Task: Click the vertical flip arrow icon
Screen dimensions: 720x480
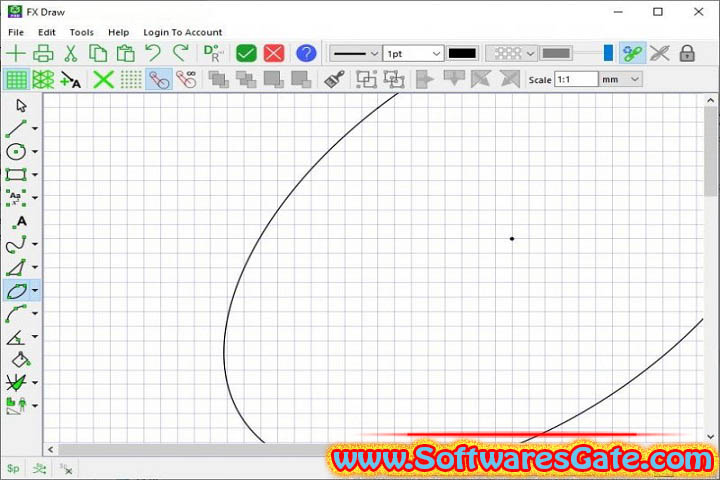Action: 454,79
